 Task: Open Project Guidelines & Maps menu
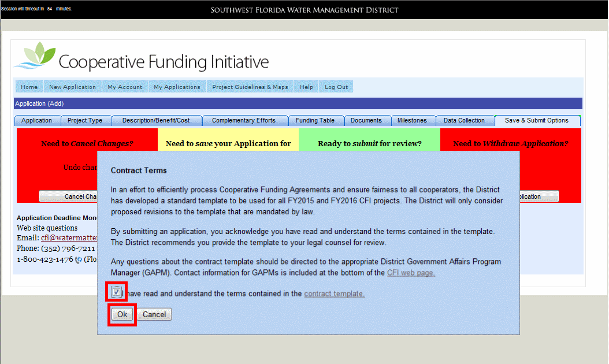pos(250,87)
